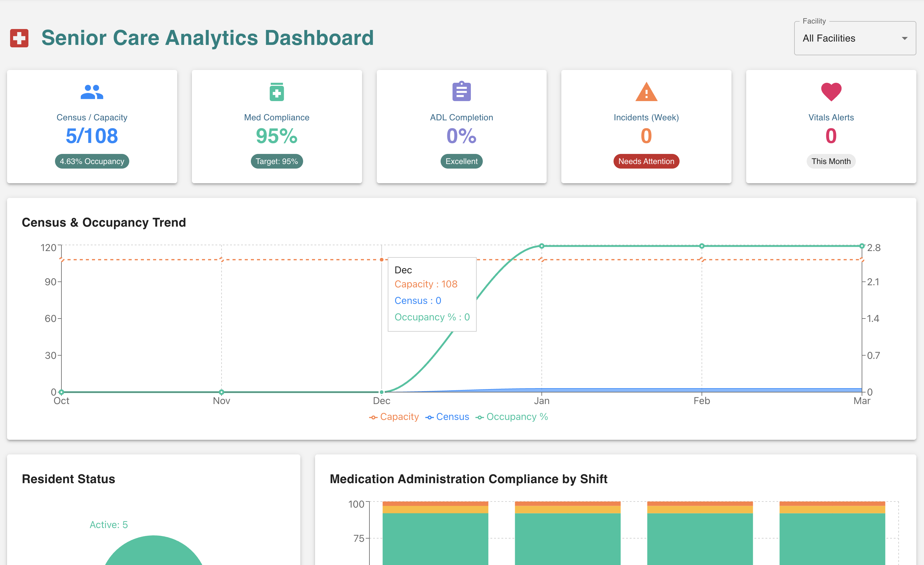Click the Dec capacity data point
The image size is (924, 565).
tap(381, 260)
